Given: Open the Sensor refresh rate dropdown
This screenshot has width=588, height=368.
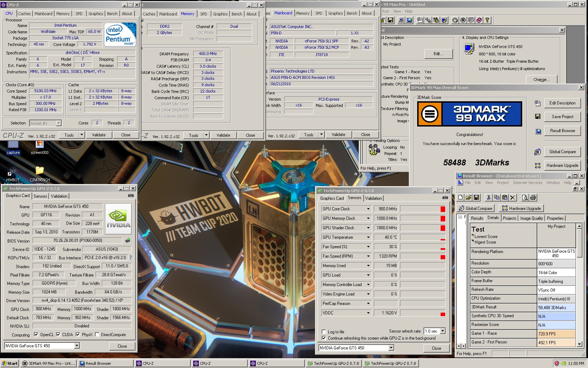Looking at the screenshot, I should click(442, 331).
